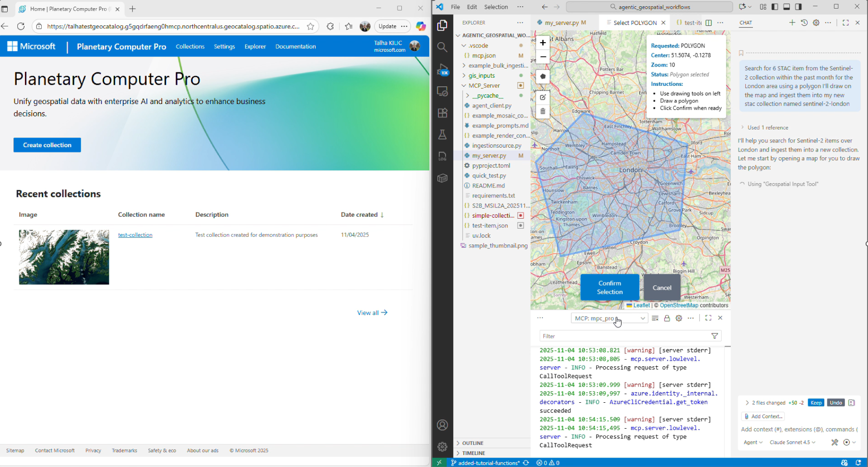
Task: Open Explorer in Planetary Computer Pro nav
Action: click(255, 47)
